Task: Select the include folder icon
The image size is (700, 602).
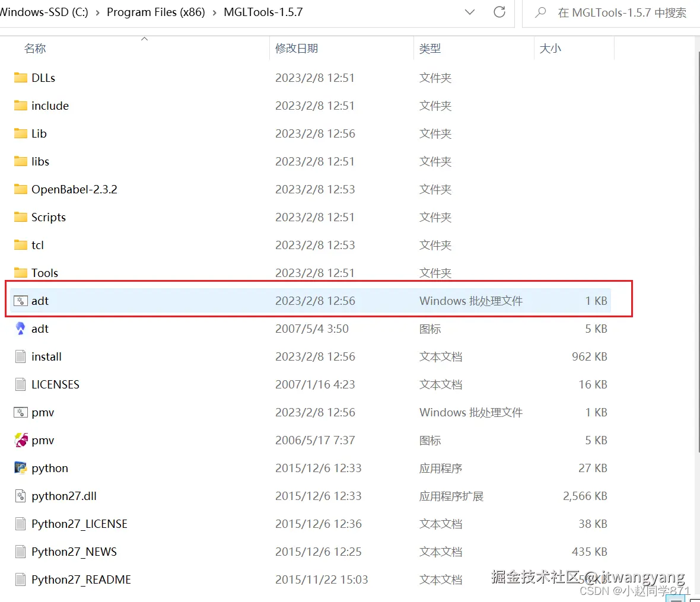Action: point(21,106)
